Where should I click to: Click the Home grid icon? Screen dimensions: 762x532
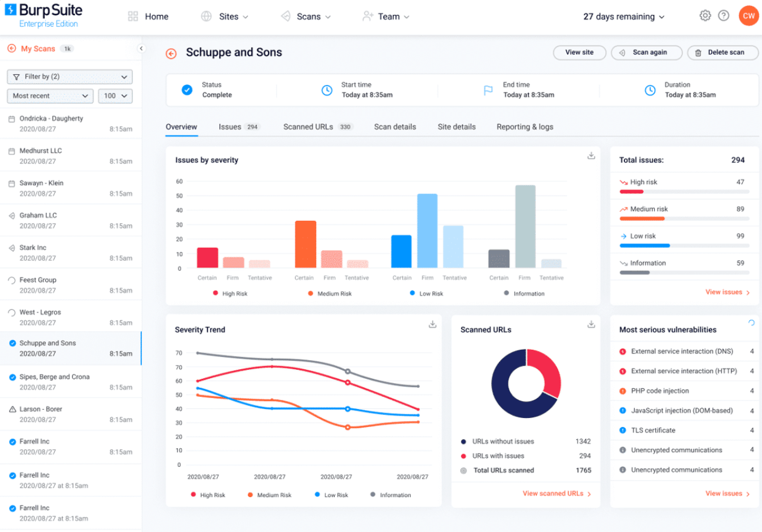click(133, 17)
